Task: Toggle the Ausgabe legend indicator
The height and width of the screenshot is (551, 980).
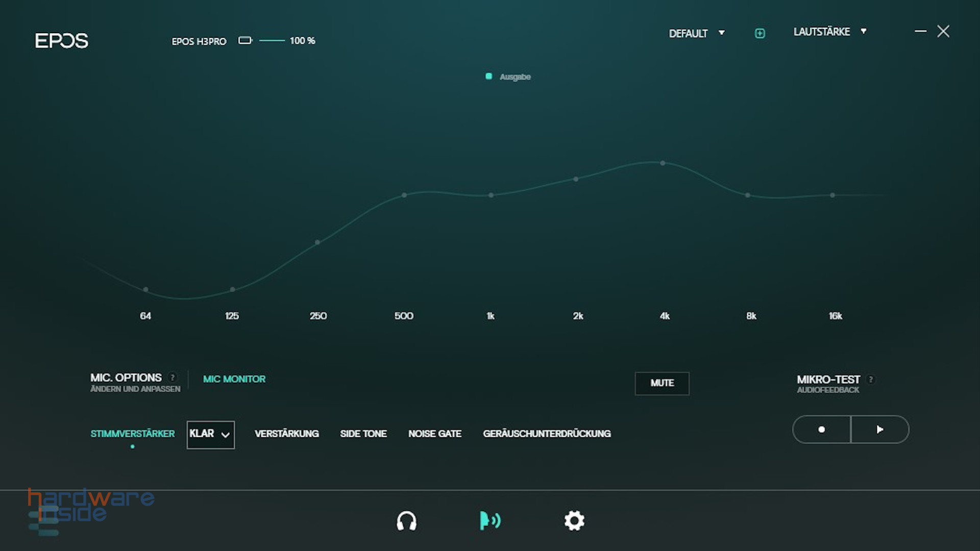Action: (488, 77)
